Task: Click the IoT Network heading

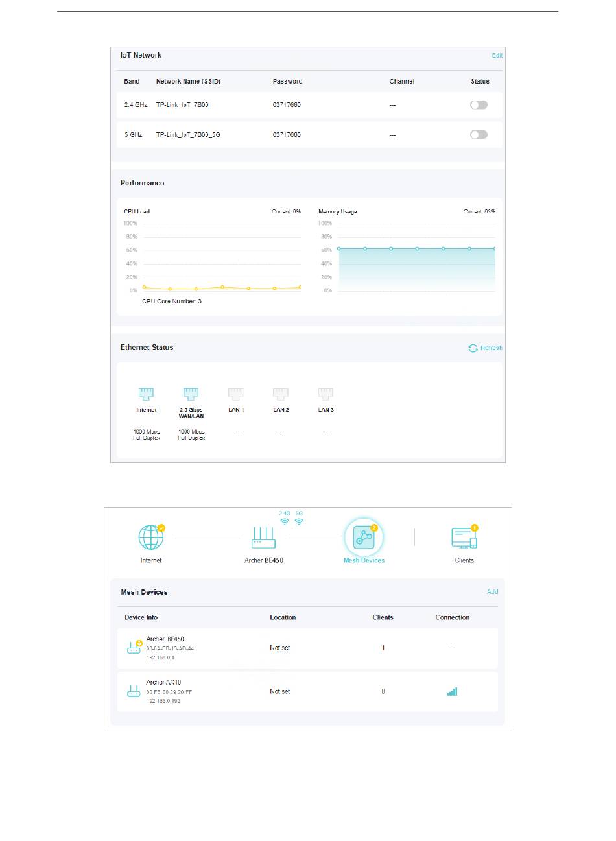Action: point(141,55)
